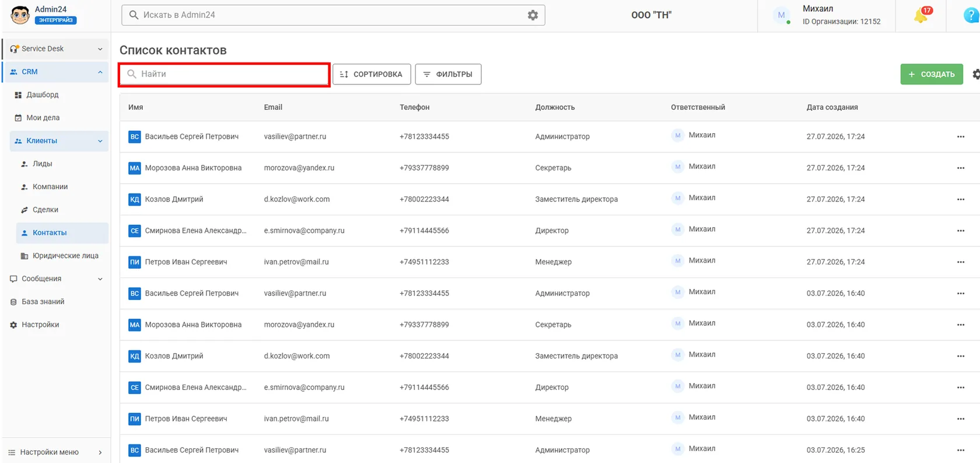Screen dimensions: 980x463
Task: Click Service Desk headset icon
Action: tap(14, 49)
